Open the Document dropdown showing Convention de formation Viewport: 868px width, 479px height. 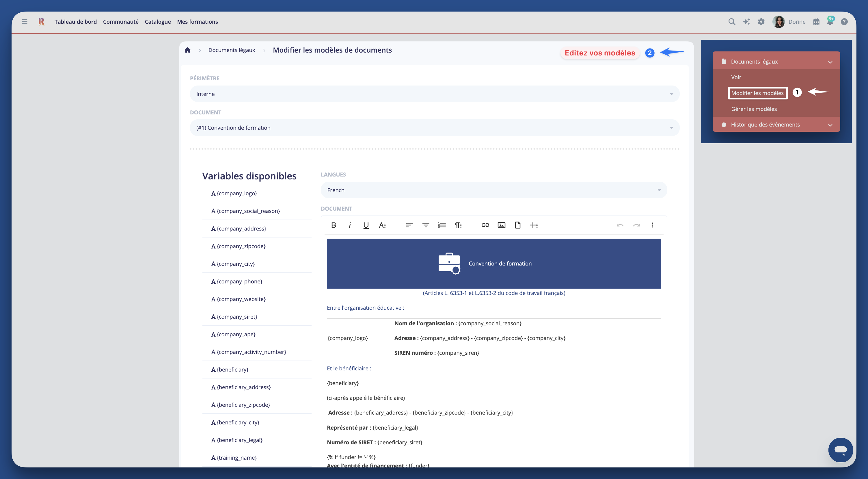435,127
